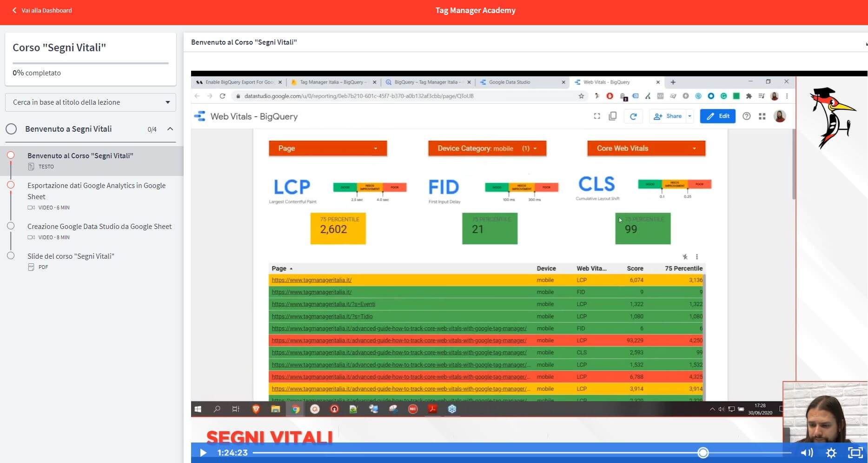This screenshot has width=868, height=463.
Task: Bookmark page with star icon
Action: pyautogui.click(x=581, y=96)
